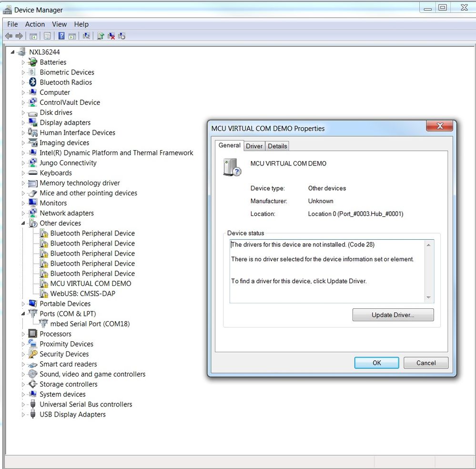The width and height of the screenshot is (476, 469).
Task: Click the unknown device icon in Properties
Action: click(232, 167)
